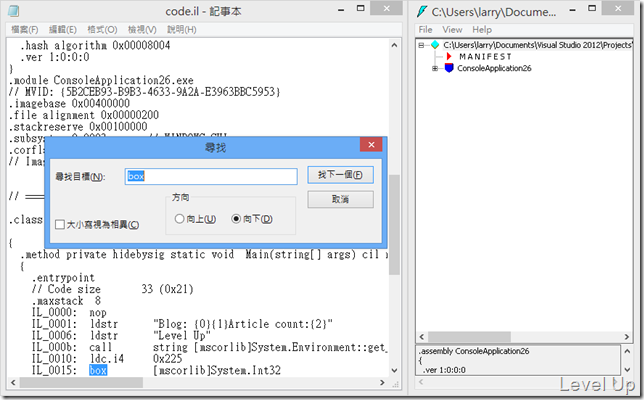Click the 取消 cancel button in the find dialog
This screenshot has width=644, height=400.
340,200
